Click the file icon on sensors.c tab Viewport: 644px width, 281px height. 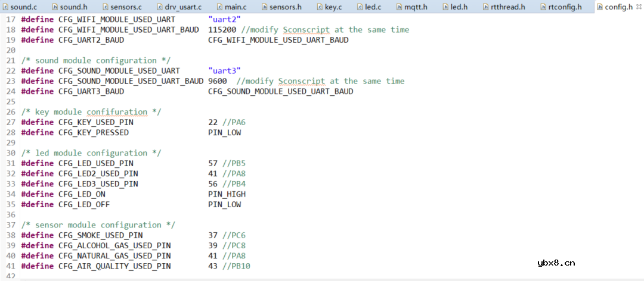click(x=106, y=7)
